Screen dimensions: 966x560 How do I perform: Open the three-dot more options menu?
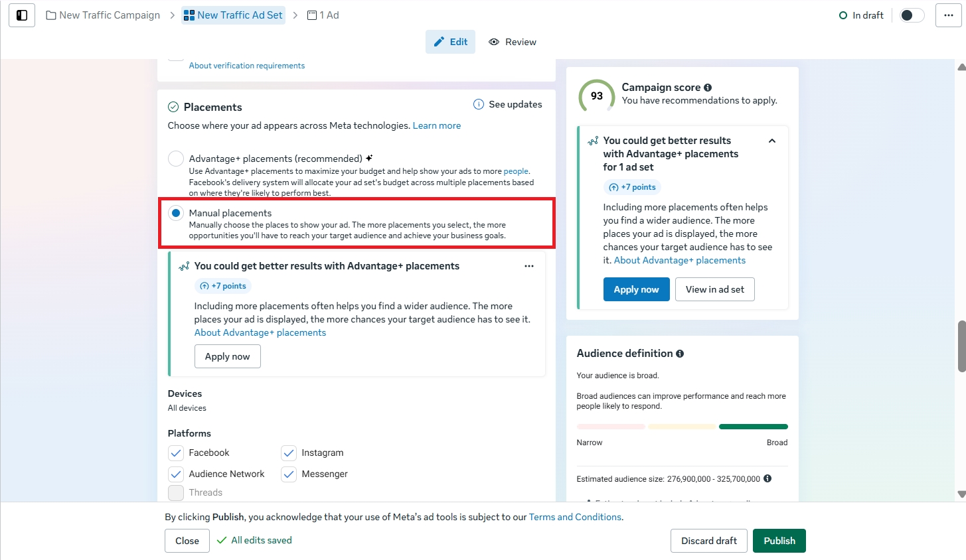point(948,15)
